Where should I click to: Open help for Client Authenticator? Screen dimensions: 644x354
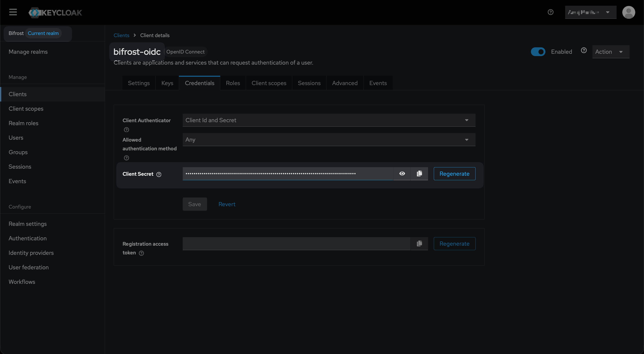coord(126,130)
